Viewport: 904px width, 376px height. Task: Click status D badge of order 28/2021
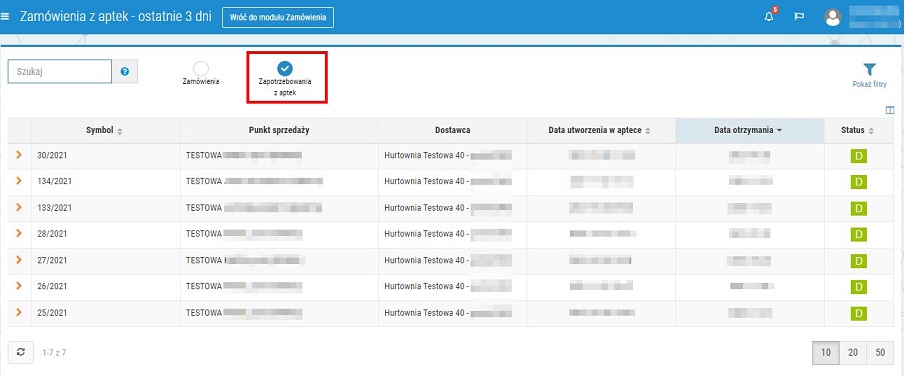[858, 234]
